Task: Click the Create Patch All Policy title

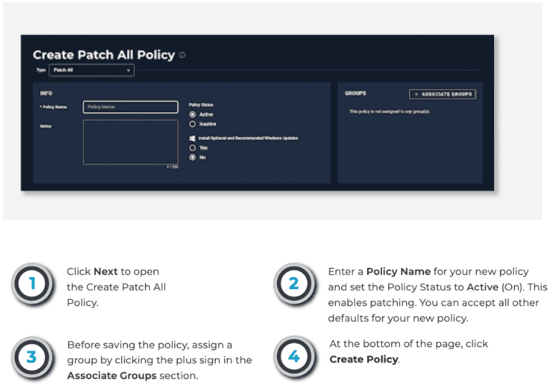Action: tap(104, 55)
